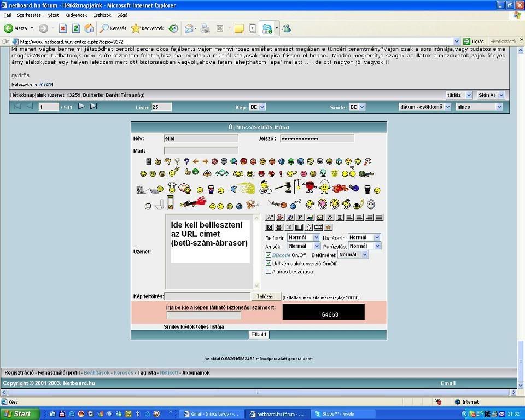This screenshot has width=525, height=420.
Task: Click the Bold (F) formatting icon
Action: pyautogui.click(x=300, y=218)
